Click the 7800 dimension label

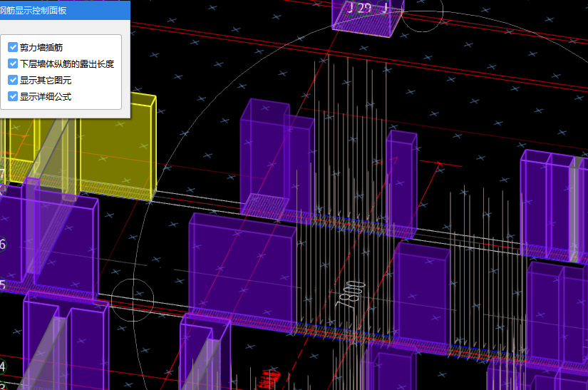[350, 296]
